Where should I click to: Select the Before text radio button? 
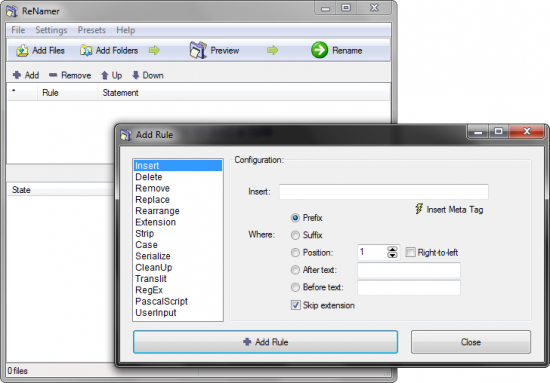tap(295, 287)
